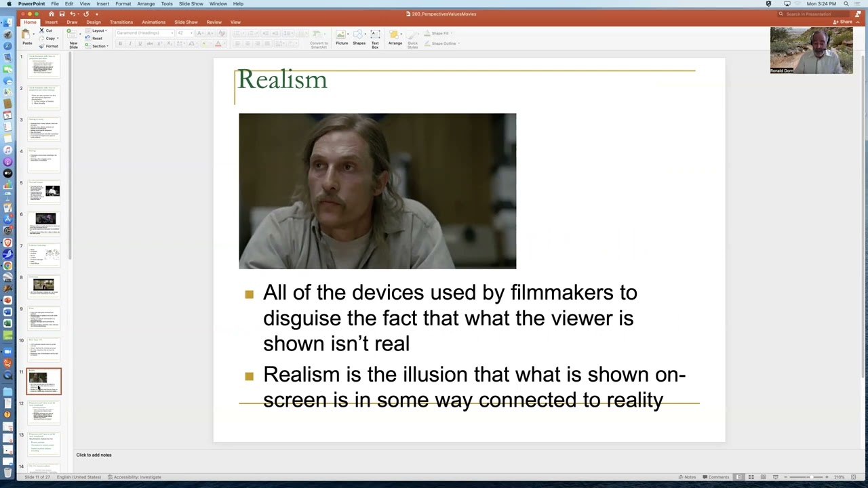The width and height of the screenshot is (868, 488).
Task: Toggle Strikethrough formatting
Action: 149,43
